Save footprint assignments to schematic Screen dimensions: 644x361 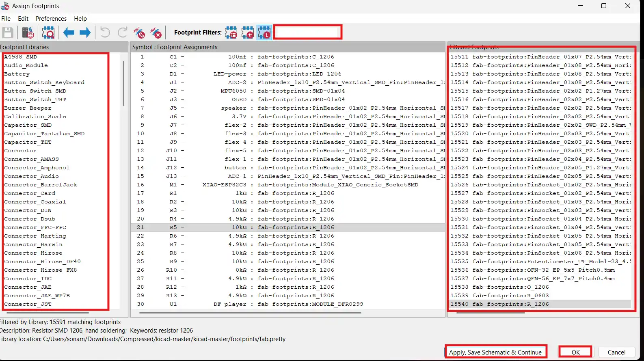8,32
